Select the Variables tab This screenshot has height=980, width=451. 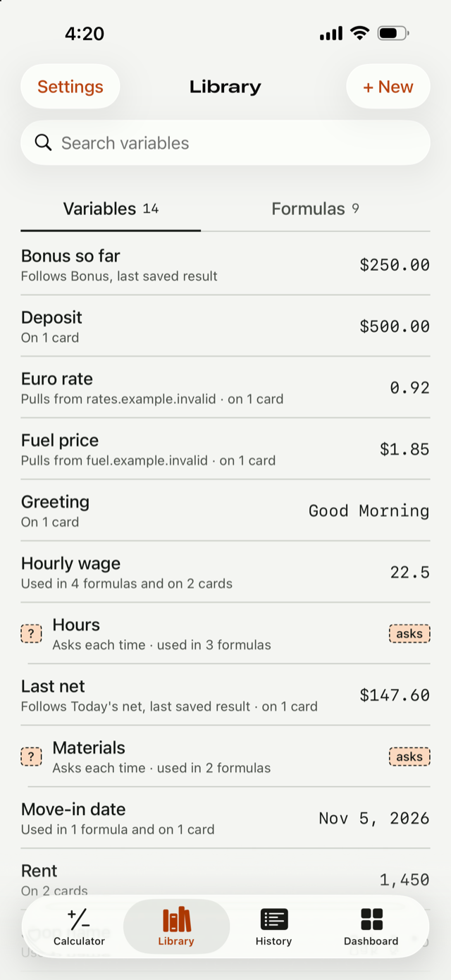click(111, 209)
